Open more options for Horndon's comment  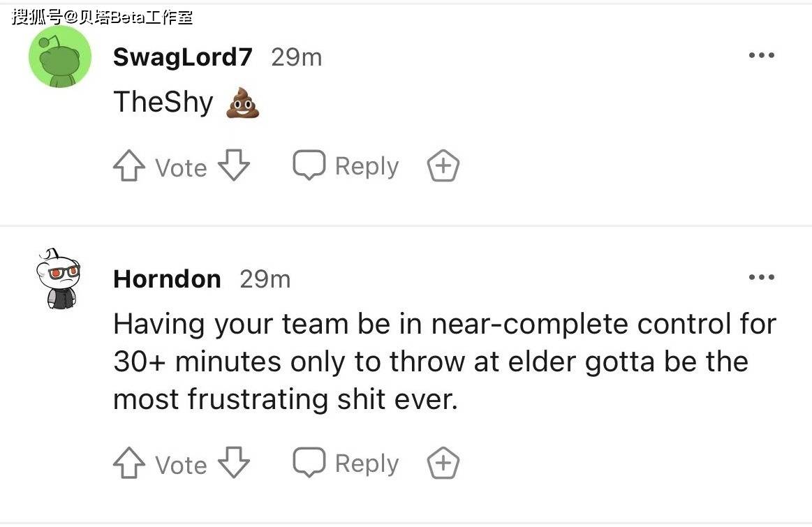pos(761,278)
